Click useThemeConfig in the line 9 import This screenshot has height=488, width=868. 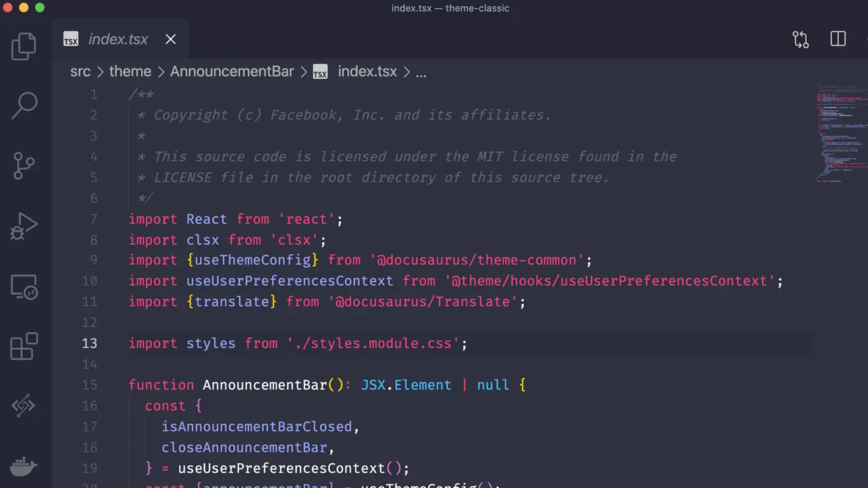coord(253,261)
